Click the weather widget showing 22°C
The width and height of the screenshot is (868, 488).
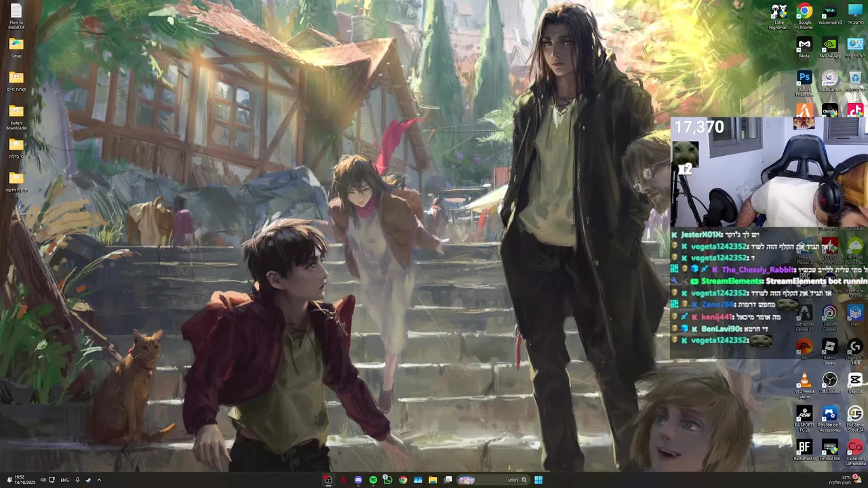point(846,480)
